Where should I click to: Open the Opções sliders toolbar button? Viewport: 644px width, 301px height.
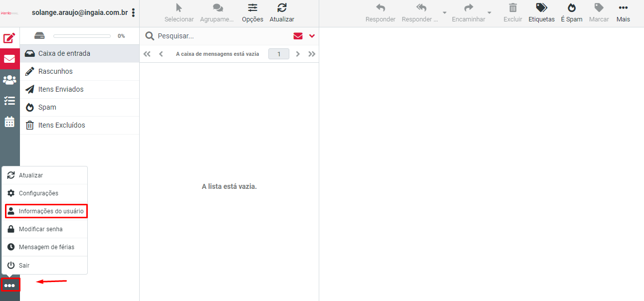click(x=252, y=13)
